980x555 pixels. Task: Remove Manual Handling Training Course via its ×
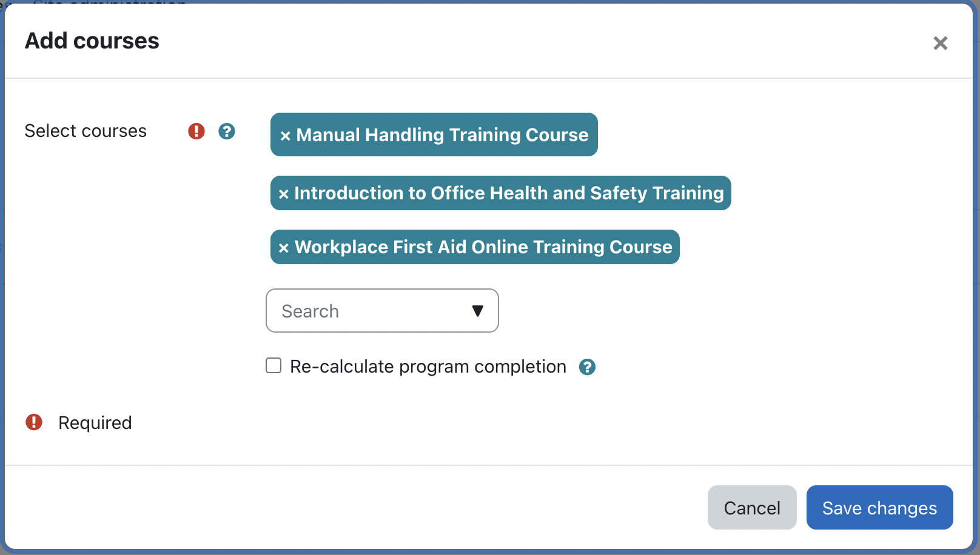click(x=285, y=136)
